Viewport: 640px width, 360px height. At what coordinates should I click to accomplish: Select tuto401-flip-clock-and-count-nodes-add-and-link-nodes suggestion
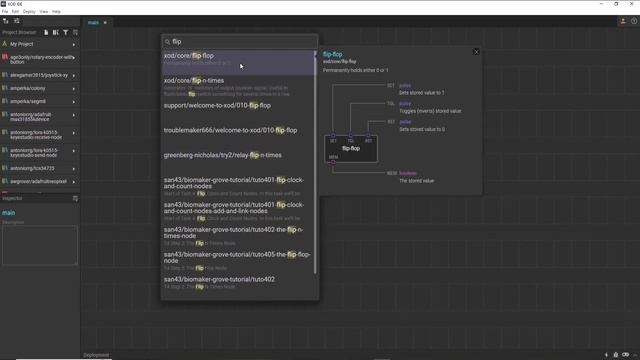pos(238,211)
